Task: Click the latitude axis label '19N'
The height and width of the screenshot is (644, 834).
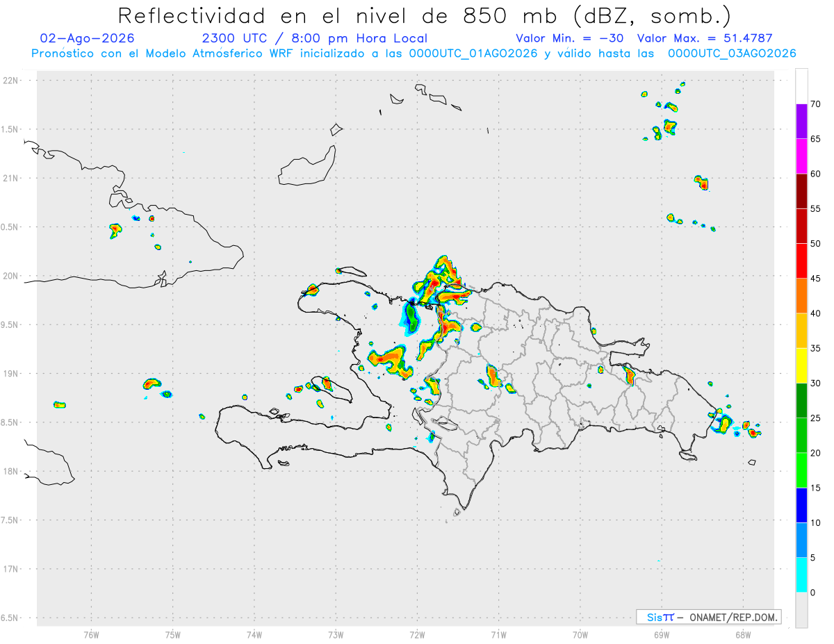Action: click(12, 373)
